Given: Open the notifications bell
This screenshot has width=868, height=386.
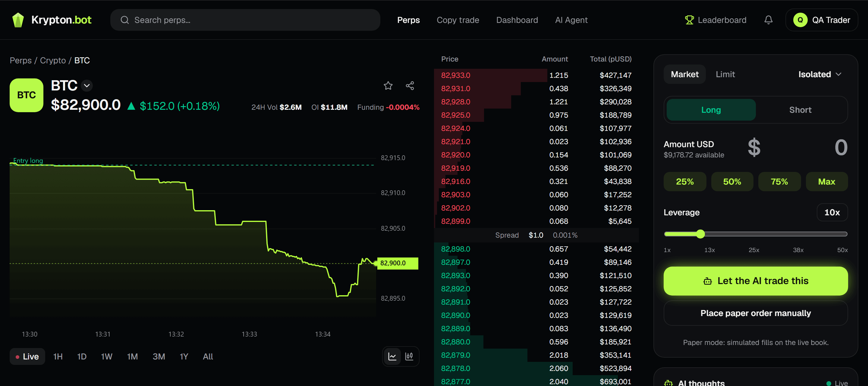Looking at the screenshot, I should coord(768,20).
